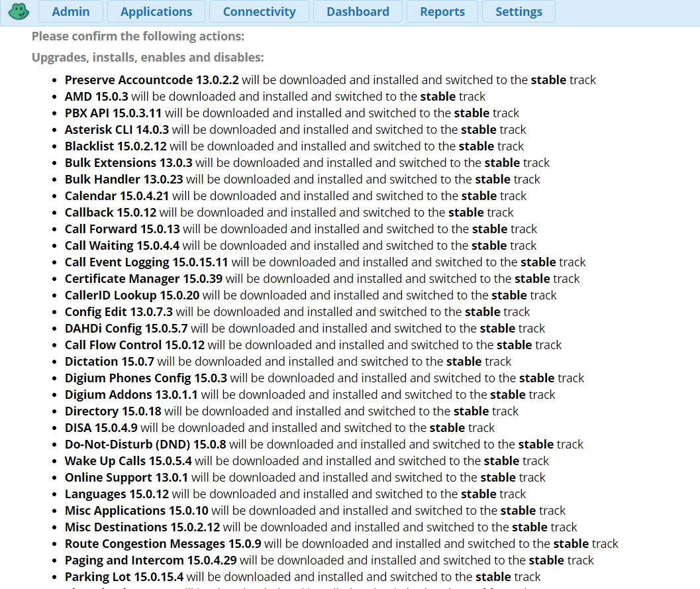Click the Blacklist 15.0.2.12 entry
Viewport: 700px width, 589px height.
click(x=116, y=146)
